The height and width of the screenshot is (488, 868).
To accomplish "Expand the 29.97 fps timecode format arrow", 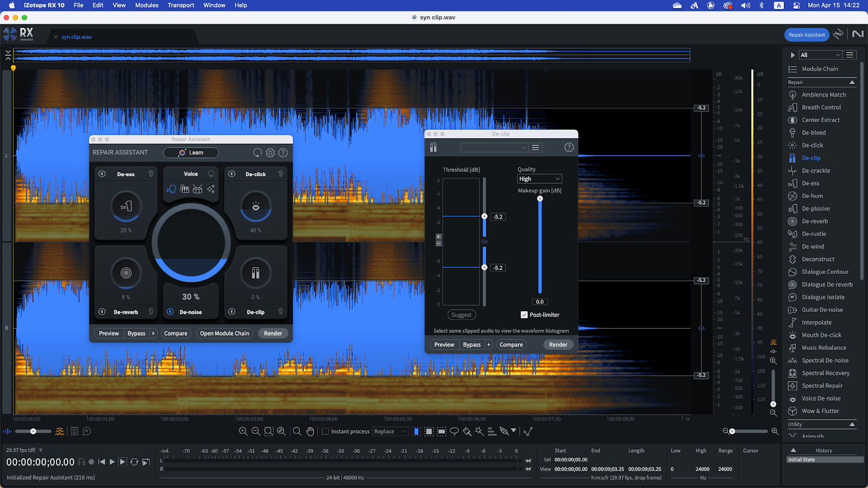I will (41, 450).
